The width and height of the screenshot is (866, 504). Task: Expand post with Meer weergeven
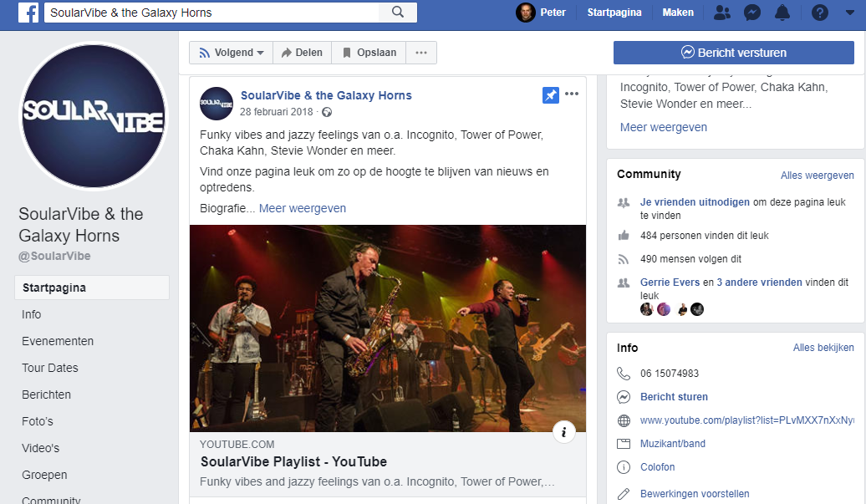pyautogui.click(x=302, y=209)
